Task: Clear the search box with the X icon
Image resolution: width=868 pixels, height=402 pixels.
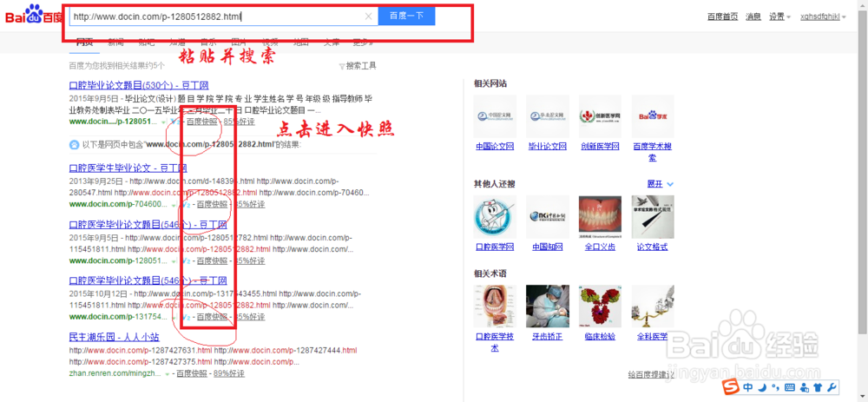Action: [x=369, y=16]
